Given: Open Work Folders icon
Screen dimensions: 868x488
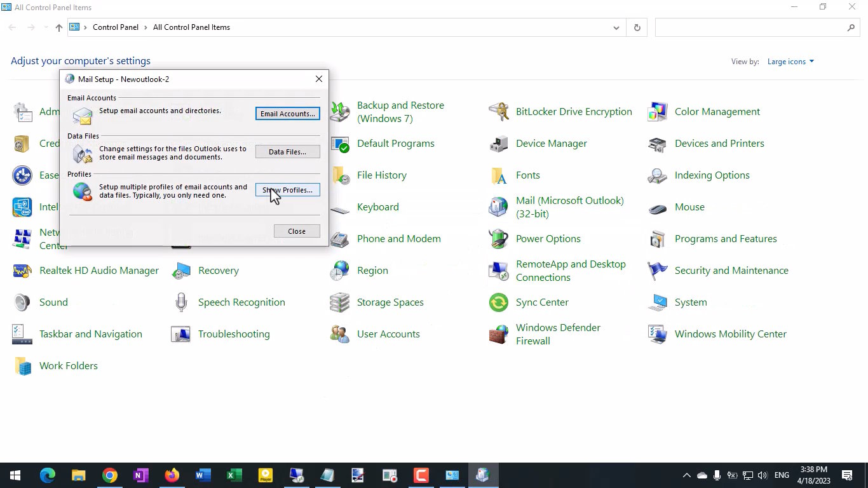Looking at the screenshot, I should pyautogui.click(x=22, y=366).
